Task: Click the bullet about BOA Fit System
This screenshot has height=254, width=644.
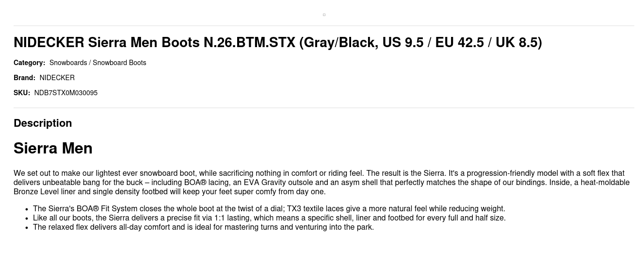Action: [x=269, y=209]
